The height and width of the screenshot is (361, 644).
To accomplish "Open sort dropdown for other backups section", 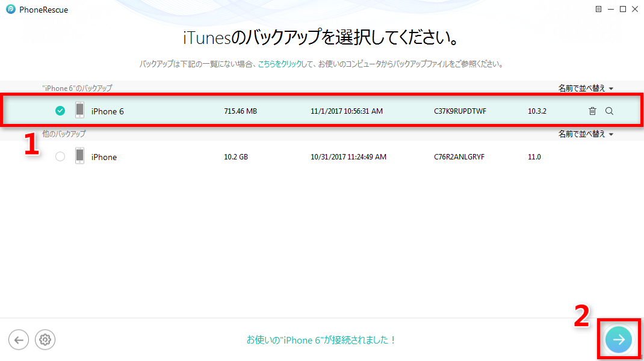I will click(x=586, y=134).
